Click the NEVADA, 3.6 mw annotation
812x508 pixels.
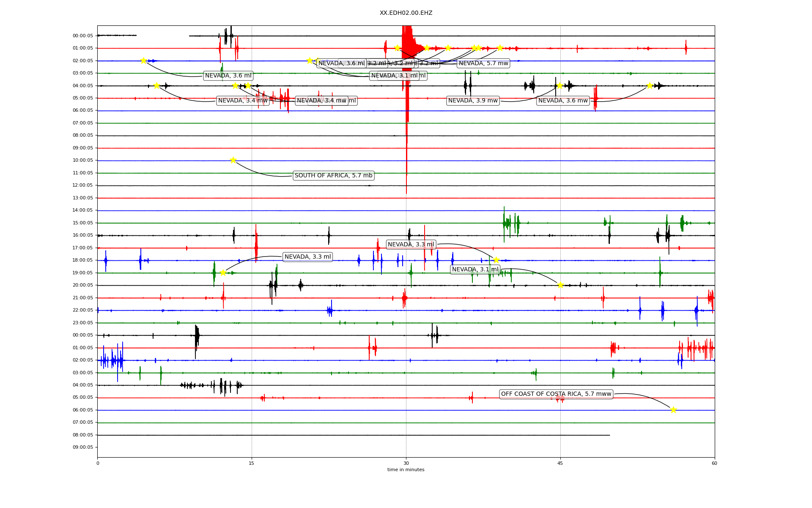coord(562,101)
